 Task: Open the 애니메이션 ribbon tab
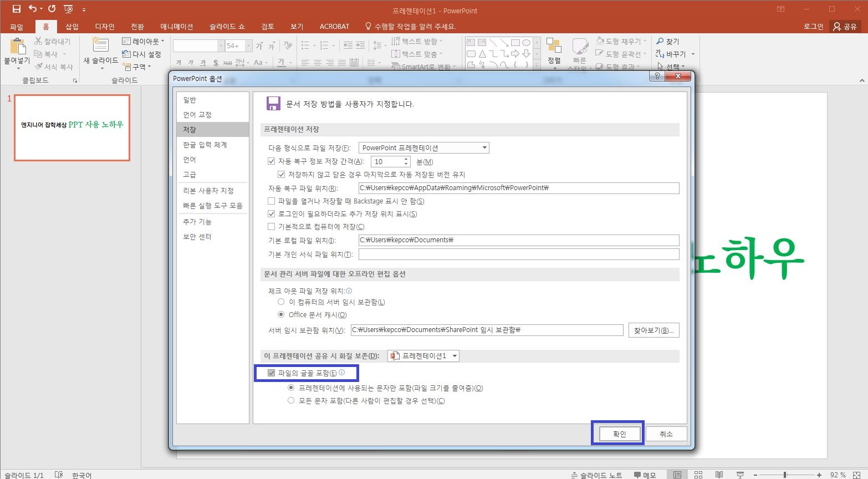(x=176, y=27)
